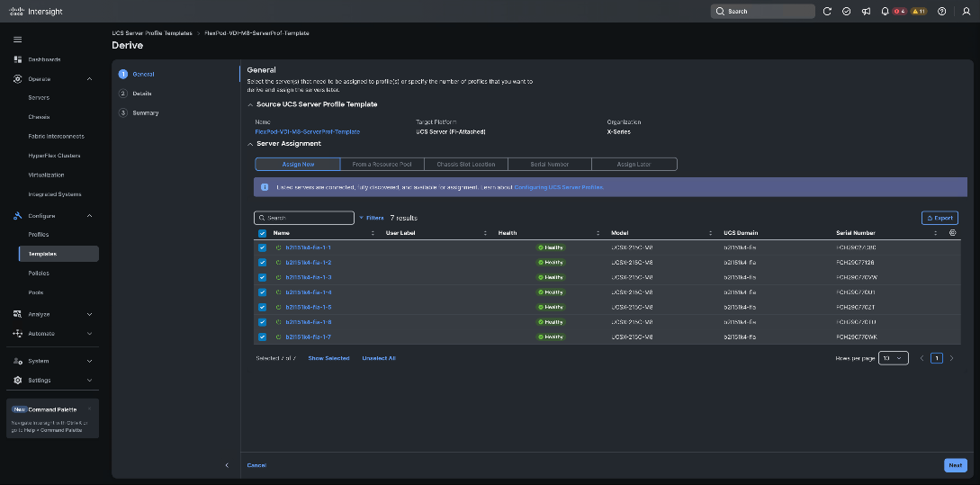Image resolution: width=980 pixels, height=485 pixels.
Task: Select the Chassis Slot Location tab
Action: coord(465,165)
